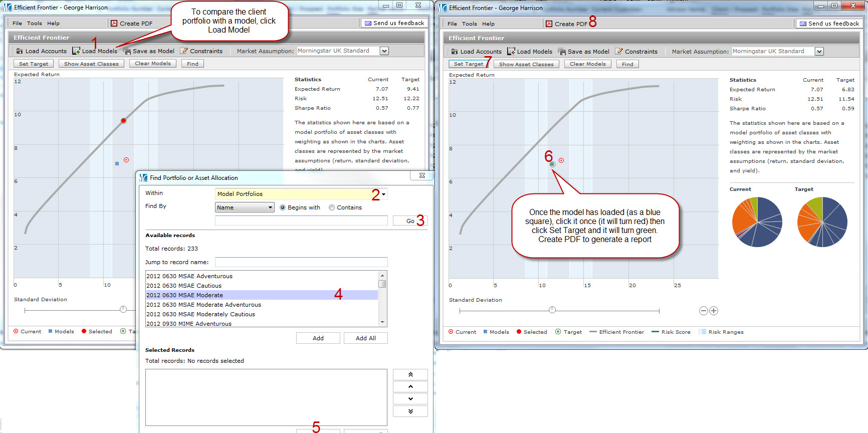The height and width of the screenshot is (433, 868).
Task: Move selected record to bottom with double-down arrow
Action: [x=410, y=411]
